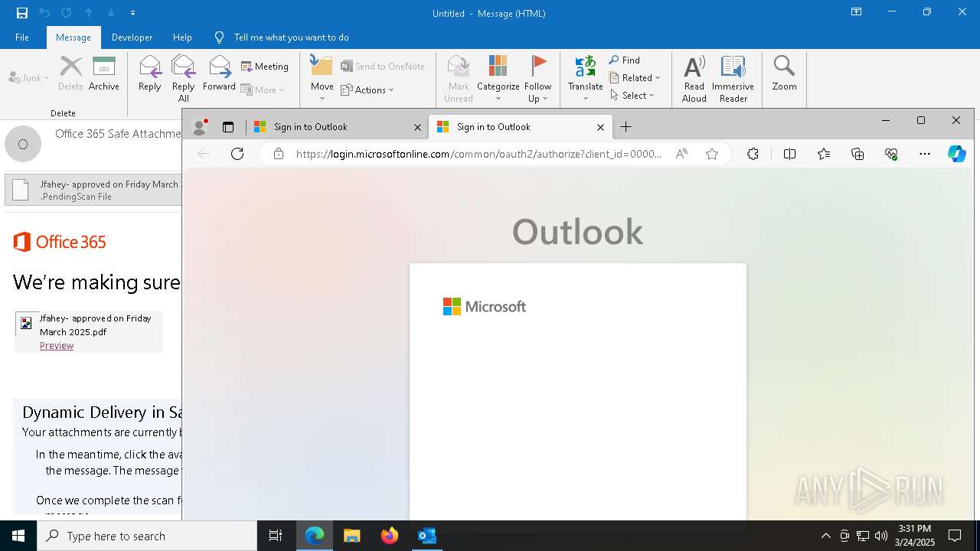Open the Quick Access Toolbar customize arrow

[132, 13]
